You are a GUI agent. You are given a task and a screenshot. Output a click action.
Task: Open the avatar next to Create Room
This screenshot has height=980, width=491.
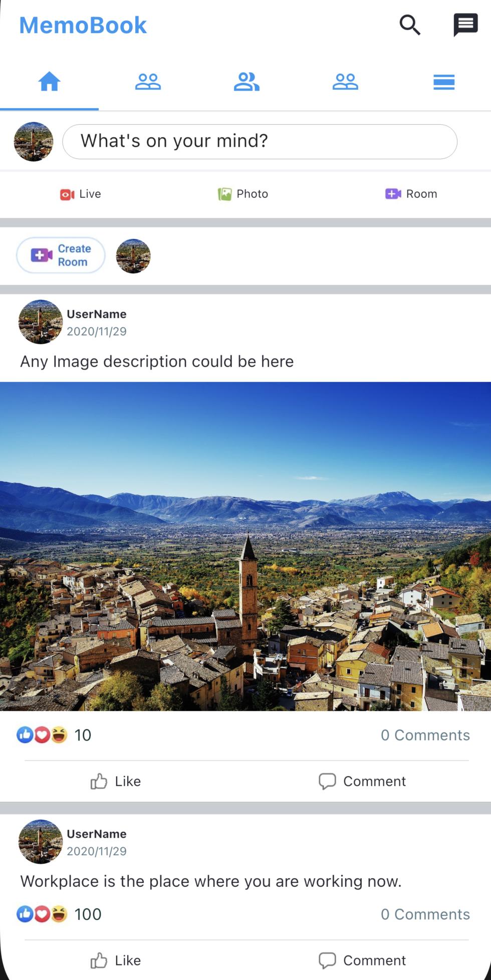coord(133,256)
